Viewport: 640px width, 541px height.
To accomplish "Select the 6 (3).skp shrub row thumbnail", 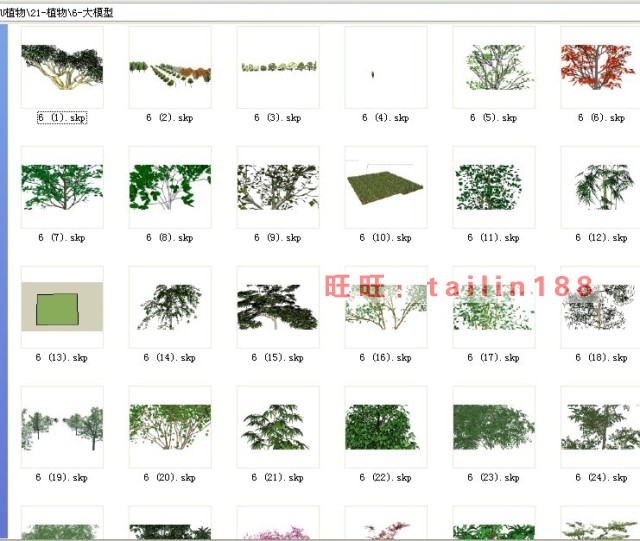I will 278,67.
